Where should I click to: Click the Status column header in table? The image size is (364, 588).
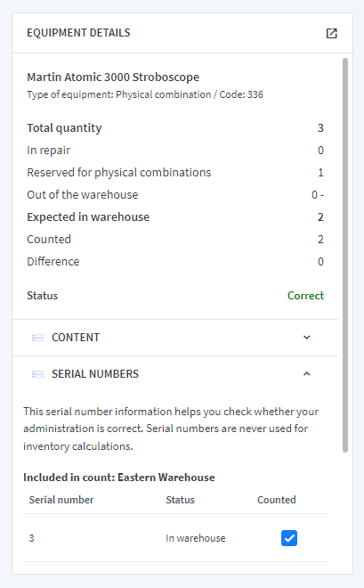[x=180, y=500]
